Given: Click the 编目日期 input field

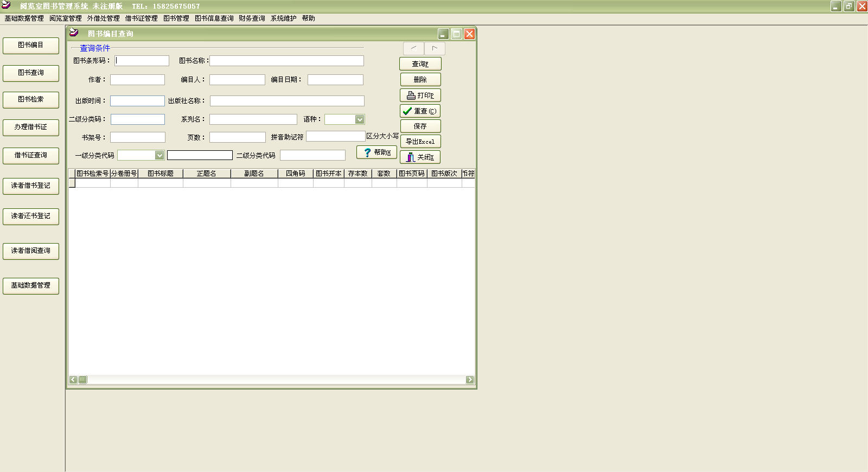Looking at the screenshot, I should (335, 80).
